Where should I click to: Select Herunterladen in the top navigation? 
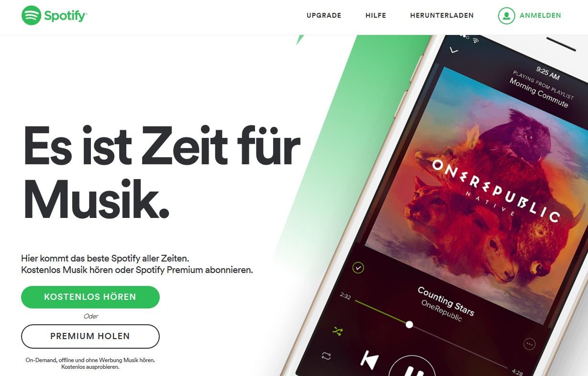click(442, 15)
